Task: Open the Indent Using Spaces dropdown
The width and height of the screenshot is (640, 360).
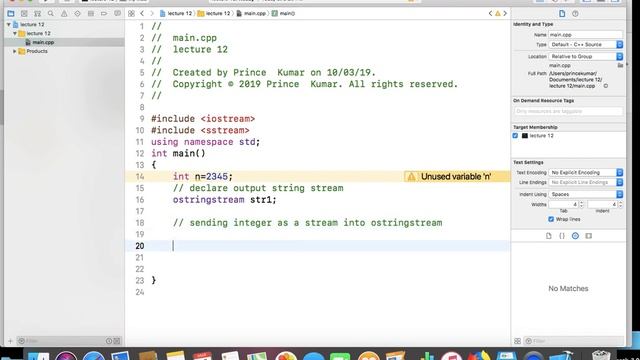Action: (x=586, y=194)
